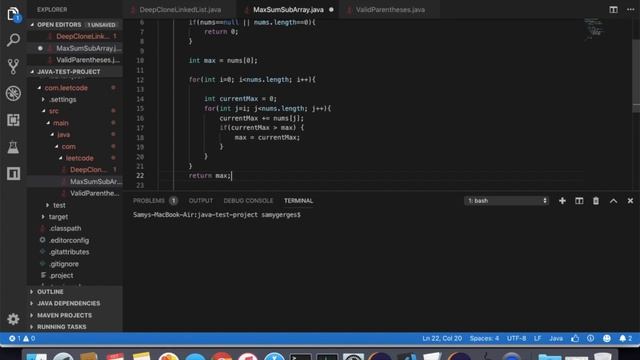Open the Search view icon
This screenshot has height=360, width=640.
pyautogui.click(x=13, y=40)
